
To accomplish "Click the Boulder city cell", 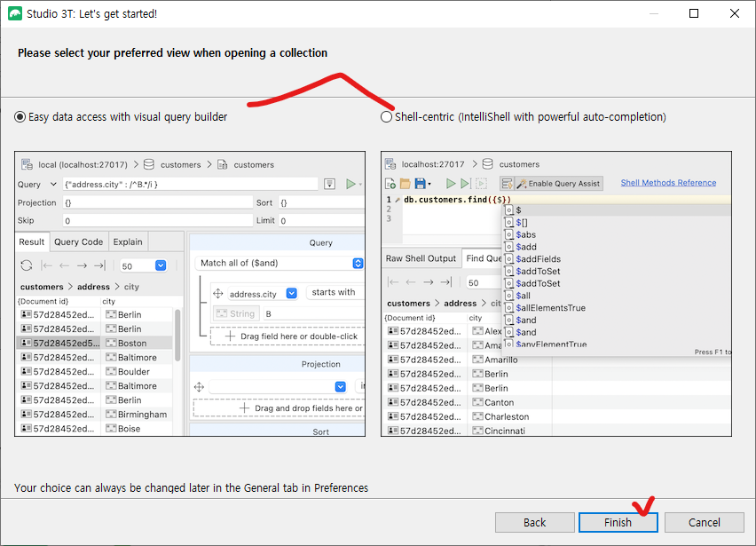I will (137, 371).
